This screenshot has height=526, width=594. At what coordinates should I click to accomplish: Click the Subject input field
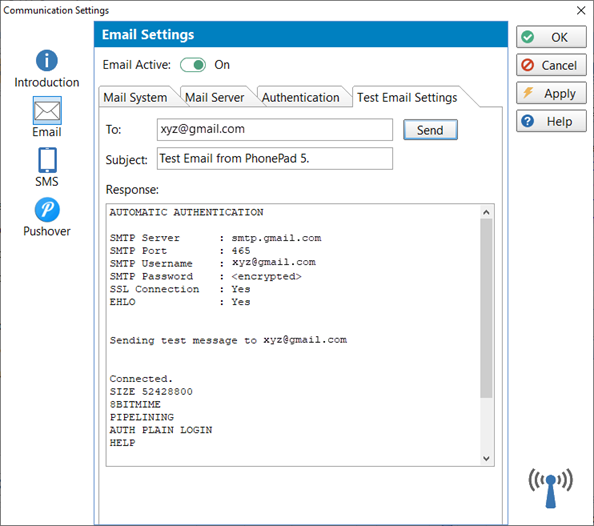tap(275, 158)
